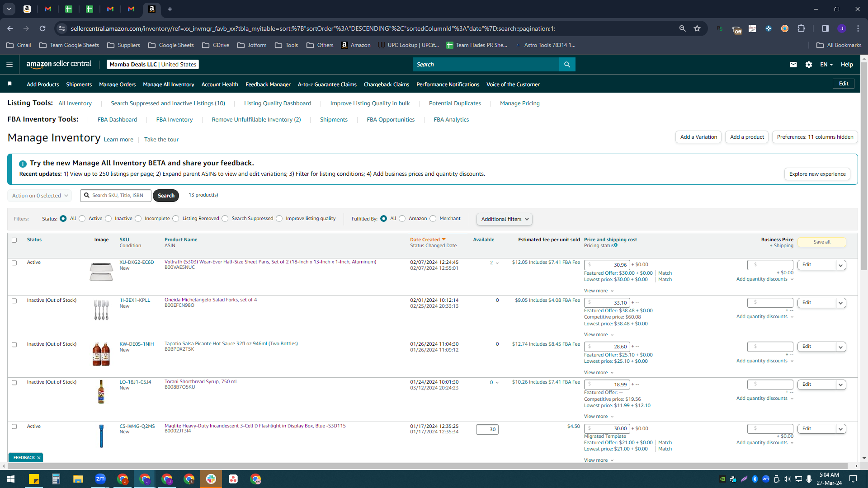Open the Edit dropdown arrow for Vollrath row
The image size is (868, 488).
841,265
